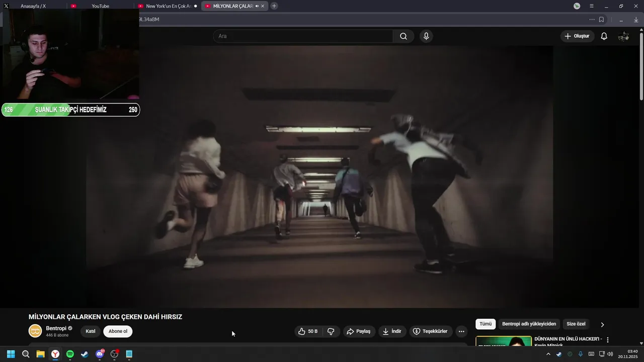Screen dimensions: 644x362
Task: Open the round taskbar app with red dot
Action: (114, 354)
